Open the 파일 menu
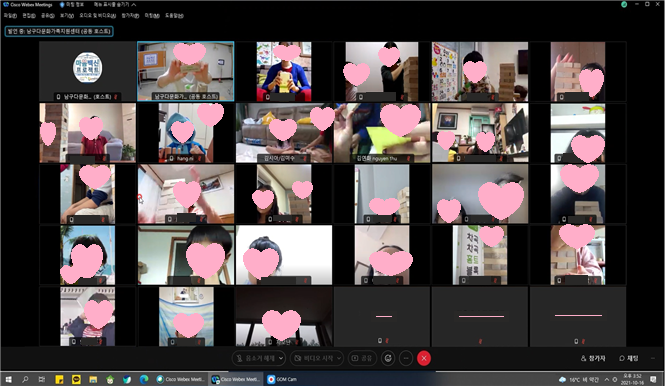 coord(10,16)
